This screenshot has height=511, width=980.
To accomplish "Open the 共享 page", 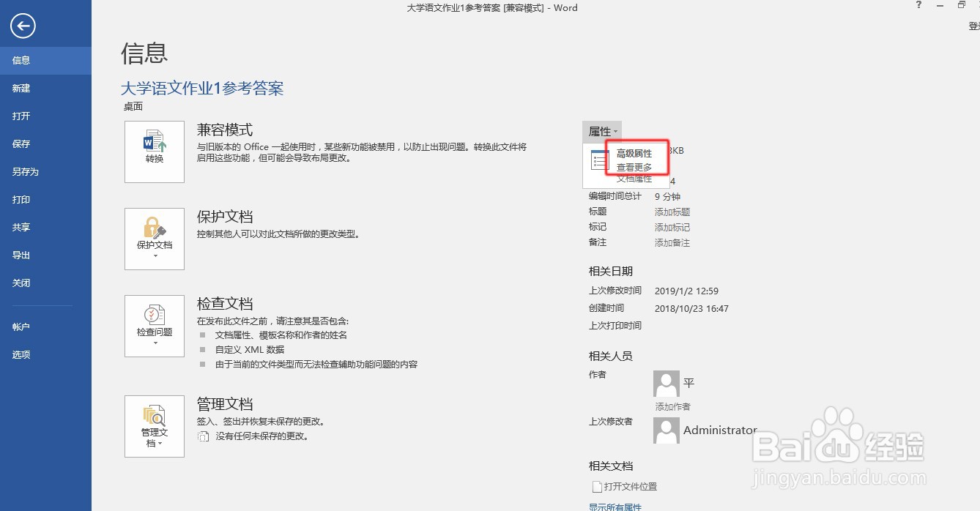I will (45, 228).
